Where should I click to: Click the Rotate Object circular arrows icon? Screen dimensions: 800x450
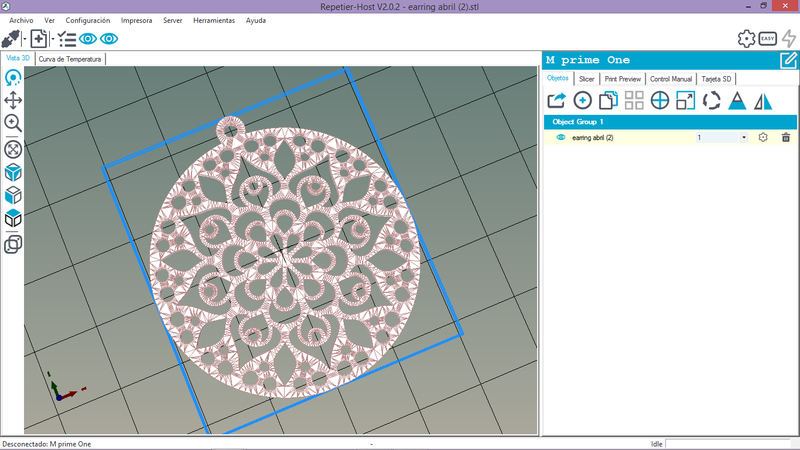[x=712, y=100]
